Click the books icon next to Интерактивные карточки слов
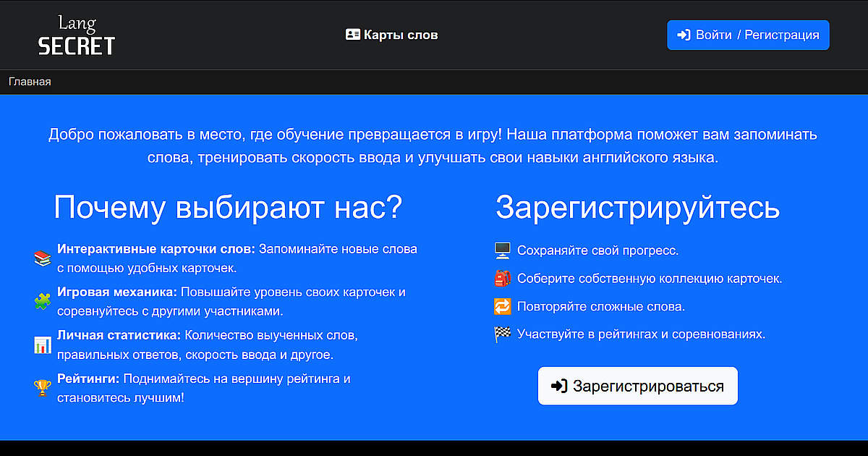The width and height of the screenshot is (868, 456). (43, 257)
